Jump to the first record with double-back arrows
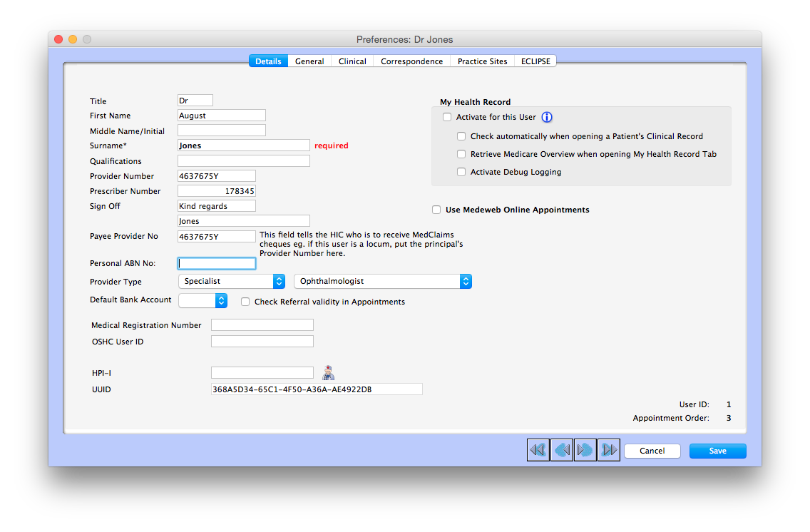This screenshot has height=532, width=810. click(538, 449)
